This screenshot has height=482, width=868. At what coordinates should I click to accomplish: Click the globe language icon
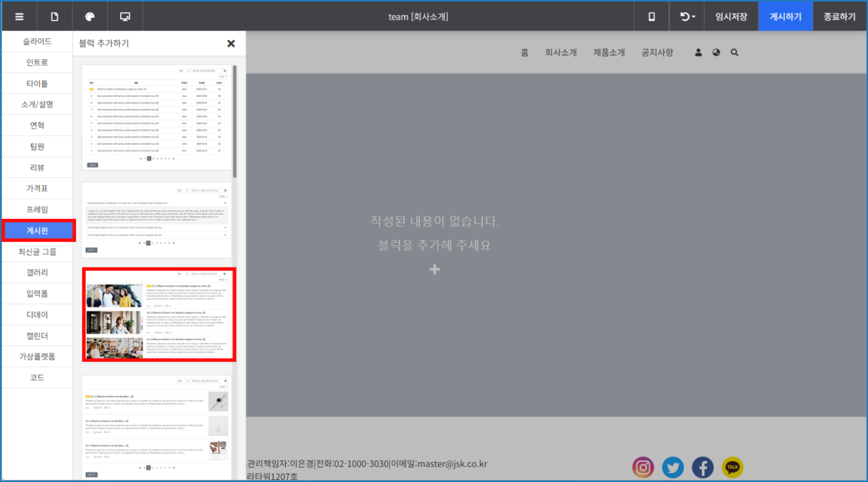(716, 52)
